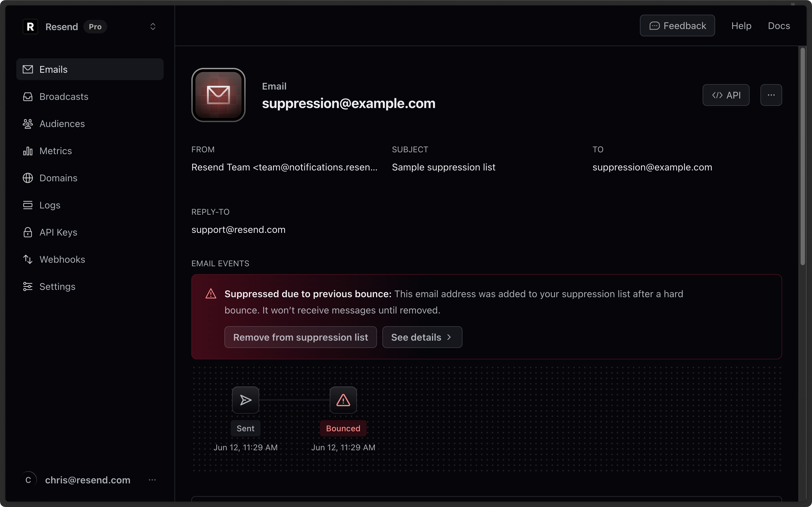Click the FROM sender address text

click(284, 167)
